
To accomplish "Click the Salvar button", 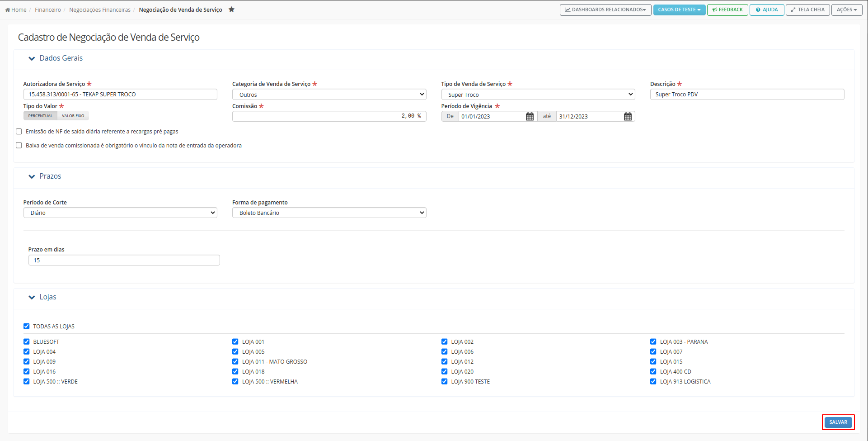I will coord(838,422).
